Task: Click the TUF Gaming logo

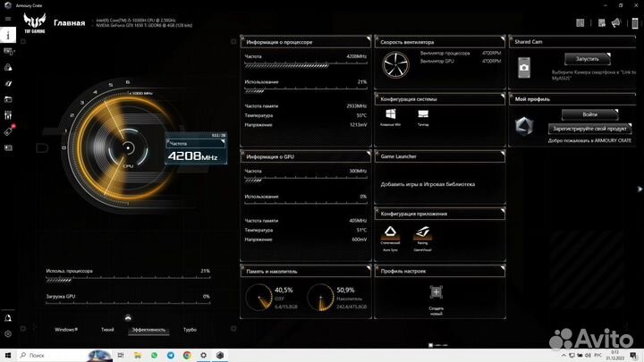Action: pyautogui.click(x=35, y=23)
